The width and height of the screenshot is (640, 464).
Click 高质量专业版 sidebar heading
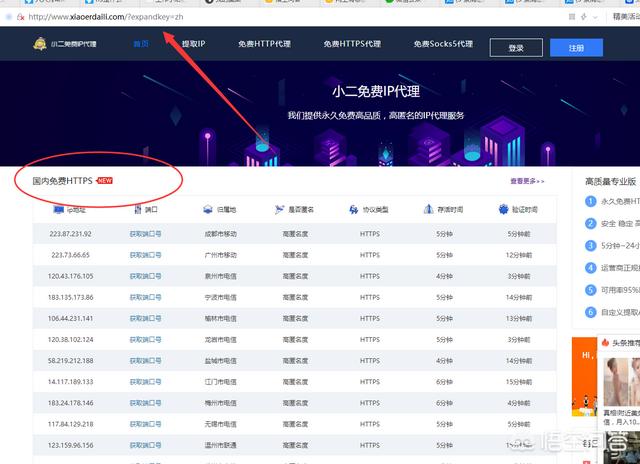[611, 181]
